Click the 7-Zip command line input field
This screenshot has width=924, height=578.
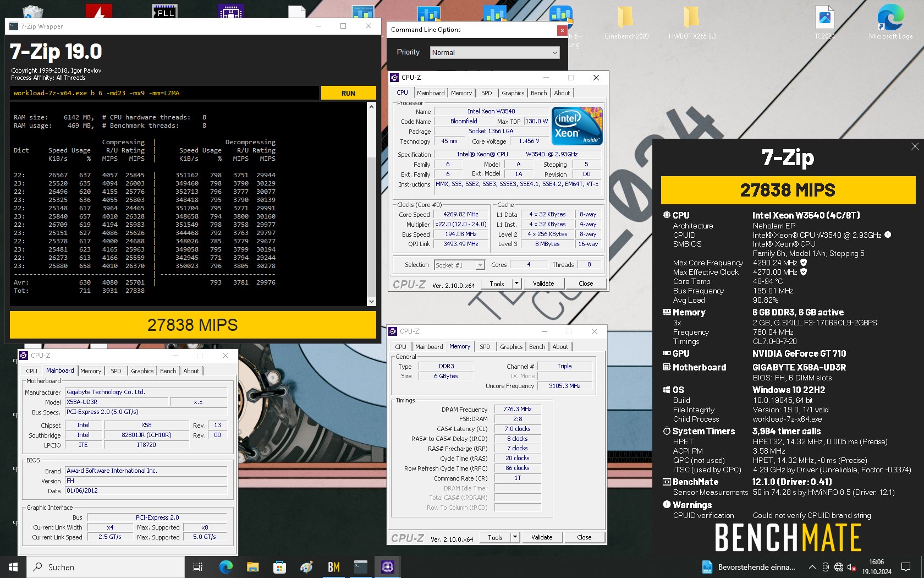(x=164, y=93)
